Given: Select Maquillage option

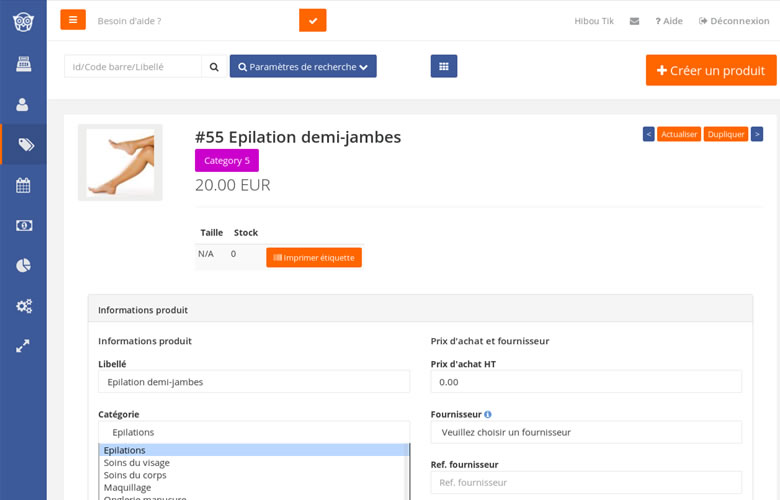Looking at the screenshot, I should 254,488.
